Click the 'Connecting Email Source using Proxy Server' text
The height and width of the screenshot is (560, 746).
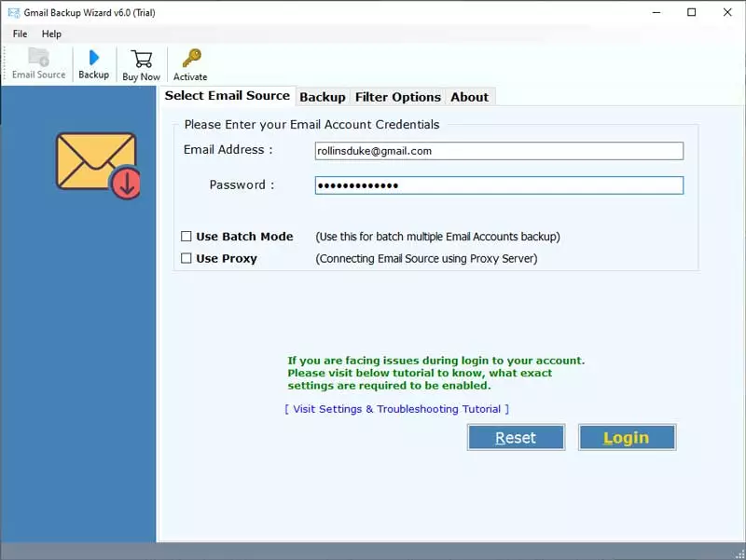click(426, 258)
